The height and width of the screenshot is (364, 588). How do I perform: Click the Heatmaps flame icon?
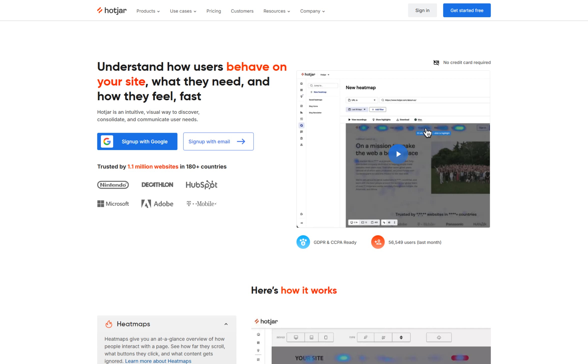[109, 324]
